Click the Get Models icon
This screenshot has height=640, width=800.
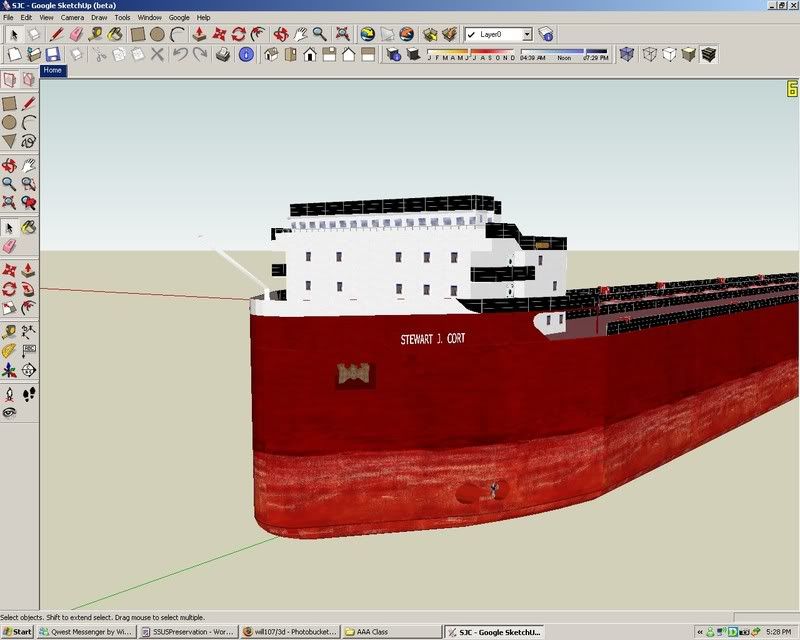coord(430,34)
